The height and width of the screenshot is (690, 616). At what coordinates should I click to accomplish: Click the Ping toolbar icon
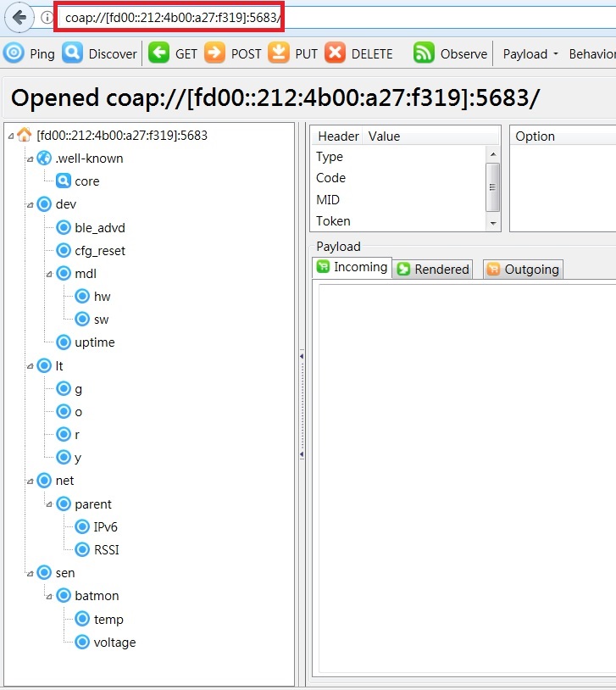click(x=14, y=53)
